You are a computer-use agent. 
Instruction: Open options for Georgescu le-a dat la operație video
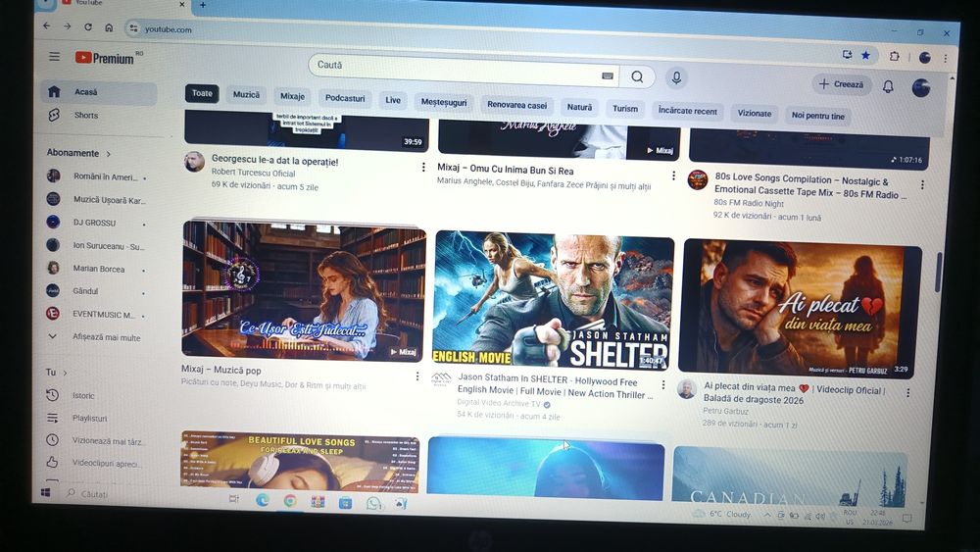(423, 167)
